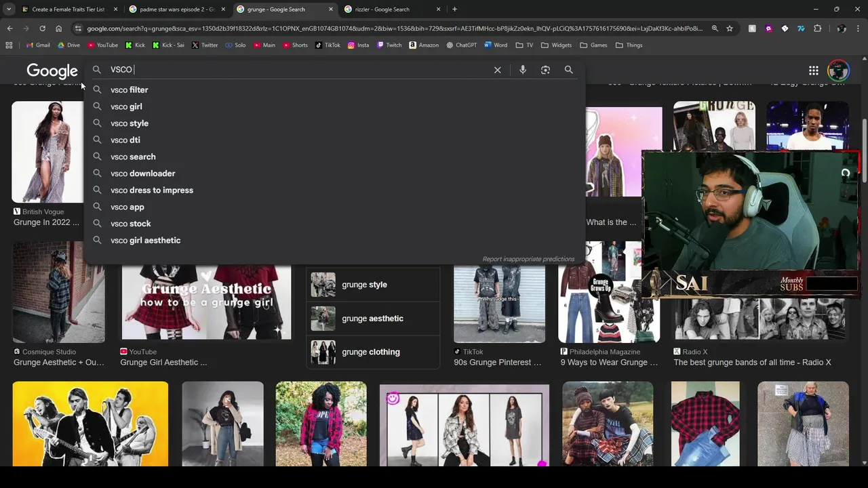868x488 pixels.
Task: Open the Gmail bookmark
Action: coord(38,45)
